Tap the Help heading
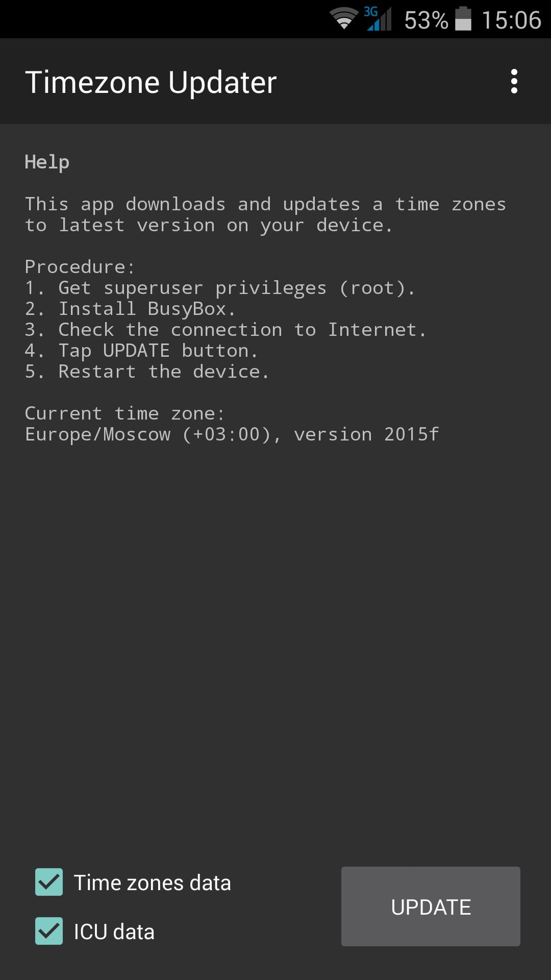The height and width of the screenshot is (980, 551). pyautogui.click(x=47, y=162)
